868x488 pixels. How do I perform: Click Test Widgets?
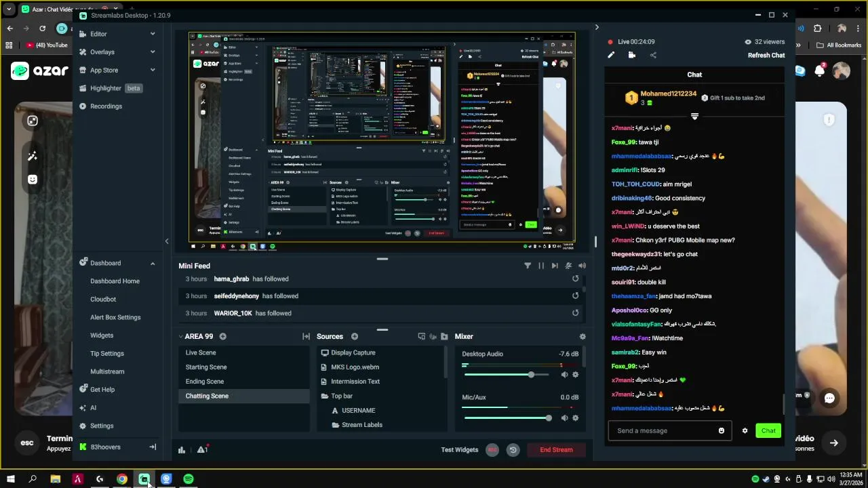pos(460,450)
